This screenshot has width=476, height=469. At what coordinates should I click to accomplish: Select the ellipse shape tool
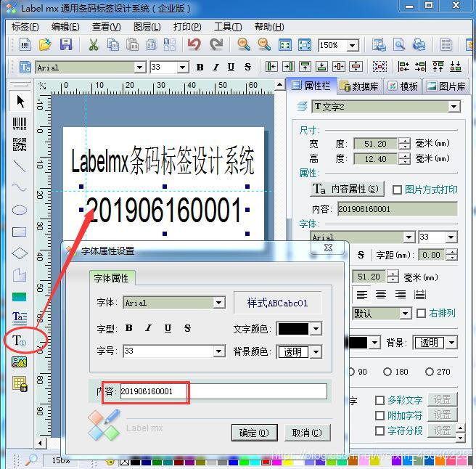click(20, 210)
